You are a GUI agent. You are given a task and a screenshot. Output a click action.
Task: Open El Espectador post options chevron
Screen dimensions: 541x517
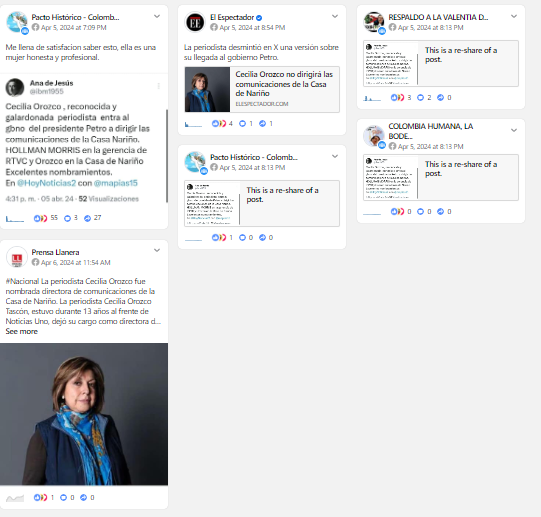tap(335, 17)
